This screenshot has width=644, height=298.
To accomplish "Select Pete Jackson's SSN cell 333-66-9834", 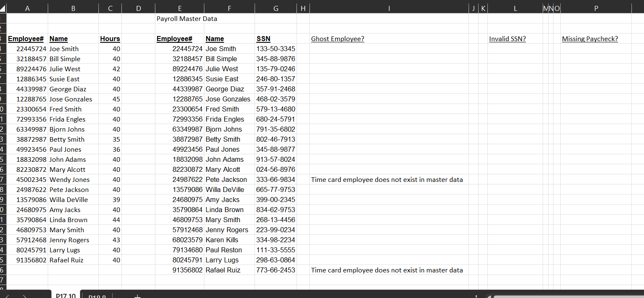I will pyautogui.click(x=276, y=179).
